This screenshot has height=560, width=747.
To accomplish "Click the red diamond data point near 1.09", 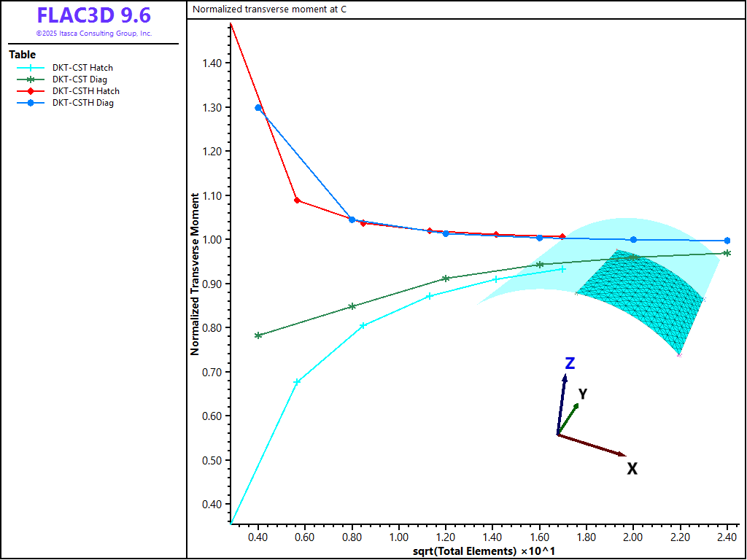I will point(297,200).
